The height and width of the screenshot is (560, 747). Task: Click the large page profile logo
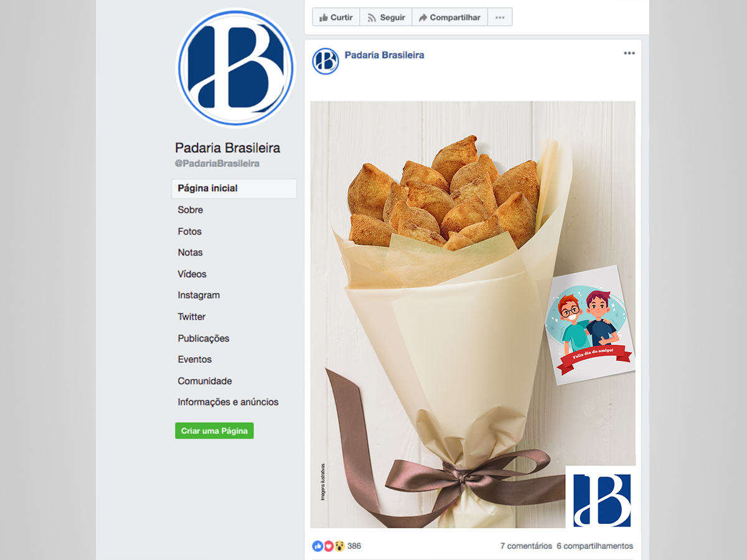(x=235, y=67)
